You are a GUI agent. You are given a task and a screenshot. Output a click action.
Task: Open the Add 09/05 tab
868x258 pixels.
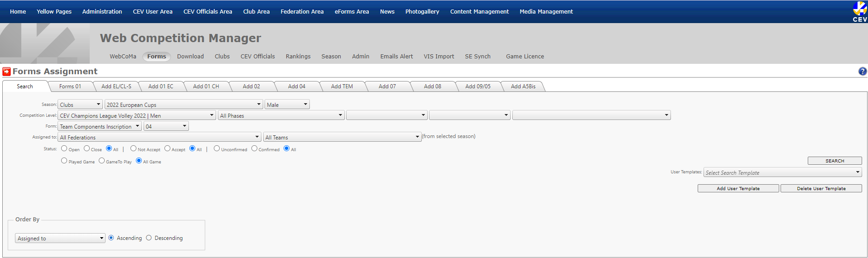click(478, 86)
